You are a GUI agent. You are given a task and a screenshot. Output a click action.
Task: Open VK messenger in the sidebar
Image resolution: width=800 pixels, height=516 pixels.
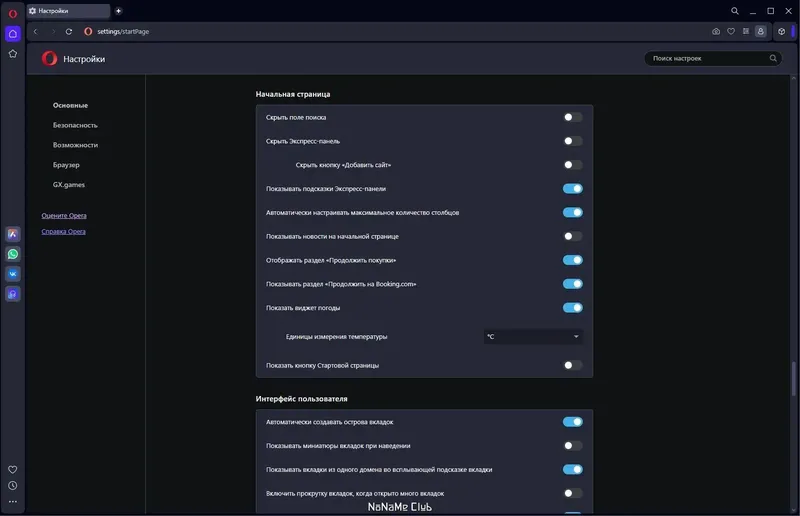13,273
